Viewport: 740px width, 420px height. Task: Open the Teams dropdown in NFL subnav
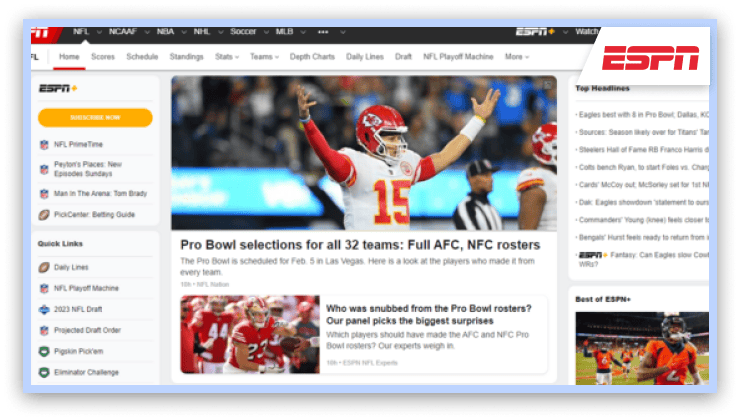264,57
